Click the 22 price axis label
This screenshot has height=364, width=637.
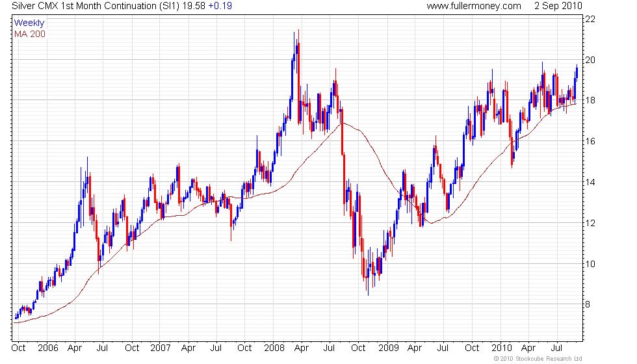pyautogui.click(x=590, y=19)
